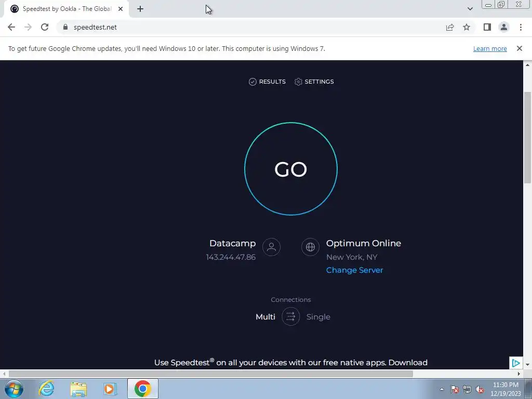This screenshot has width=532, height=399.
Task: Click Learn more in update notice
Action: click(490, 48)
